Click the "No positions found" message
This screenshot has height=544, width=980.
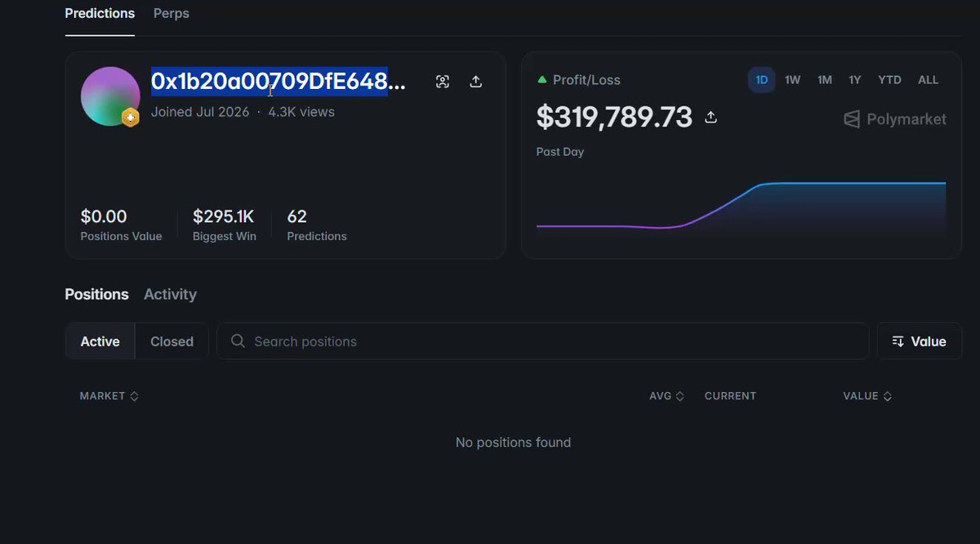[x=513, y=443]
